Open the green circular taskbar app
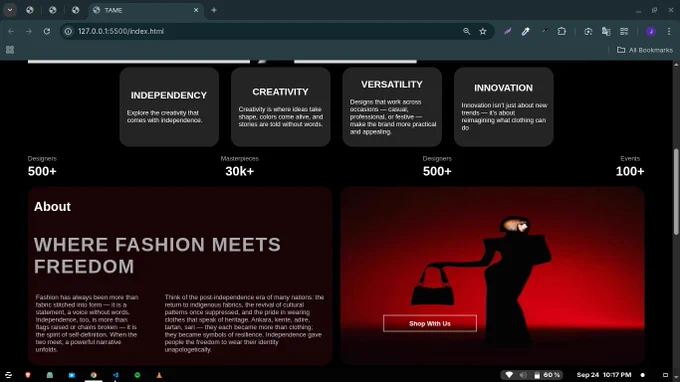The image size is (680, 382). tap(137, 375)
